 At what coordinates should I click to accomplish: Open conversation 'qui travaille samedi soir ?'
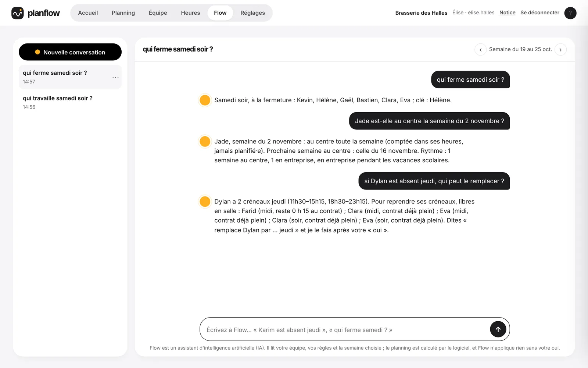click(x=70, y=102)
